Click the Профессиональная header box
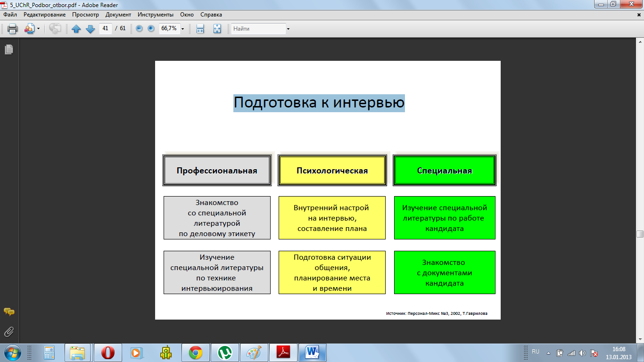Viewport: 644px width, 362px height. pyautogui.click(x=217, y=170)
